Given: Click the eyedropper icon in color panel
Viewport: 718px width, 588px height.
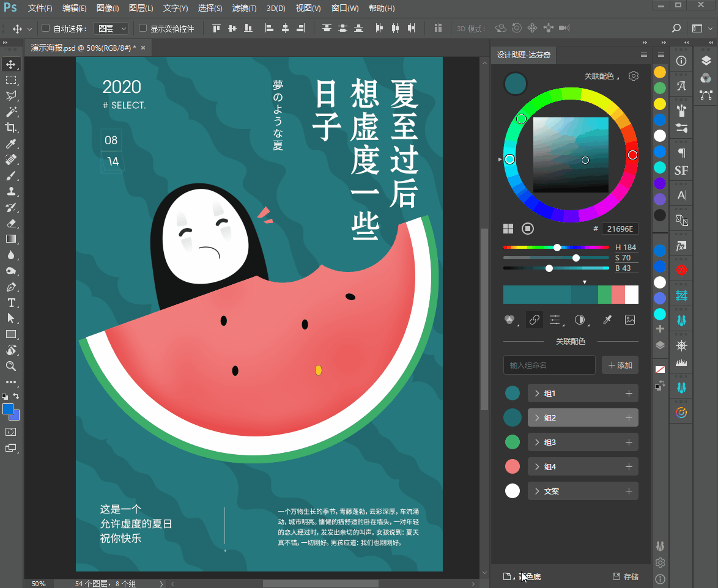Looking at the screenshot, I should [x=607, y=320].
